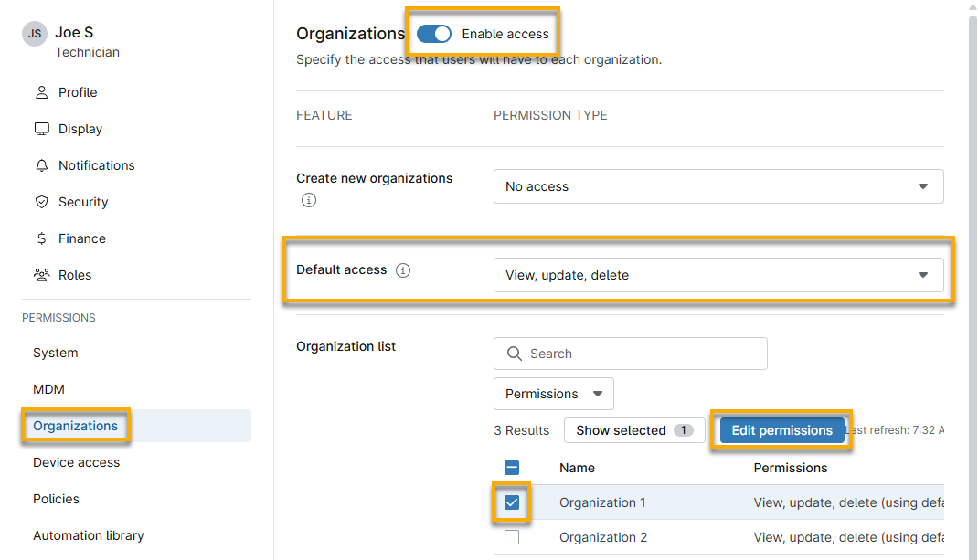Click the Organization 2 name
The width and height of the screenshot is (978, 560).
click(603, 537)
